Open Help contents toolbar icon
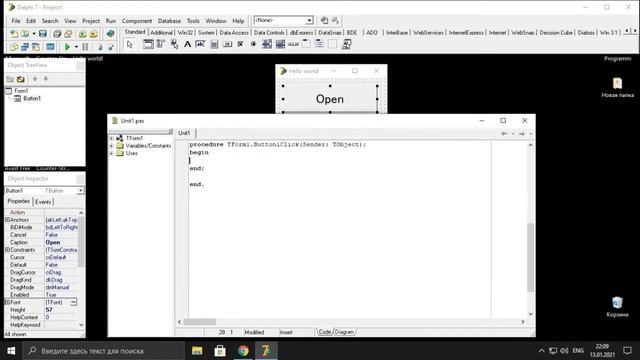 click(110, 34)
